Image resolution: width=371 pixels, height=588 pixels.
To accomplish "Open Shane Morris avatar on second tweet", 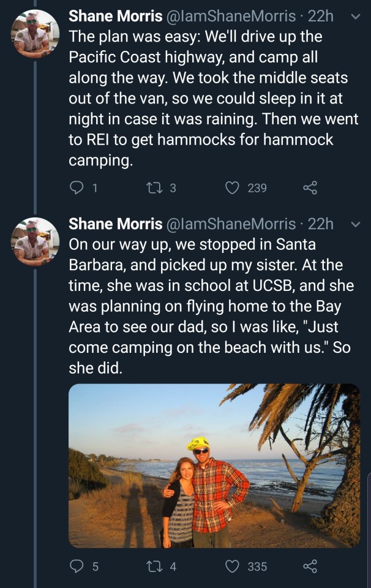I will click(x=36, y=241).
